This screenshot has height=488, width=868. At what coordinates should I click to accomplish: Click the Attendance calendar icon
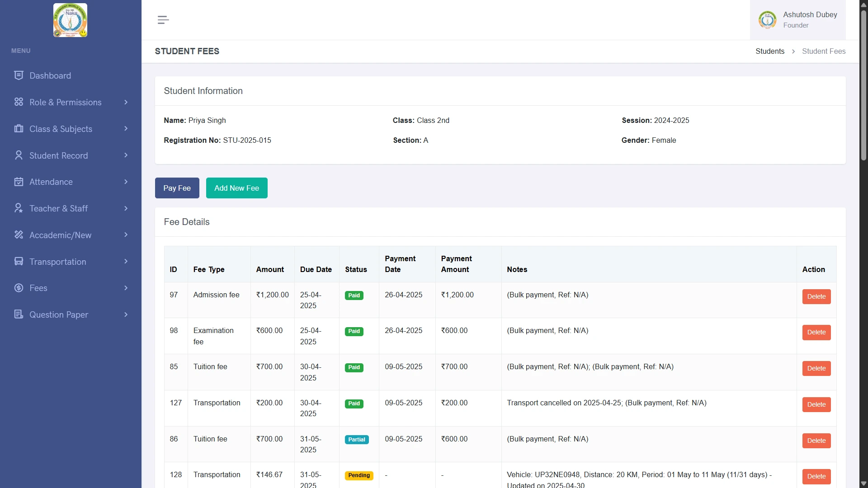[19, 182]
